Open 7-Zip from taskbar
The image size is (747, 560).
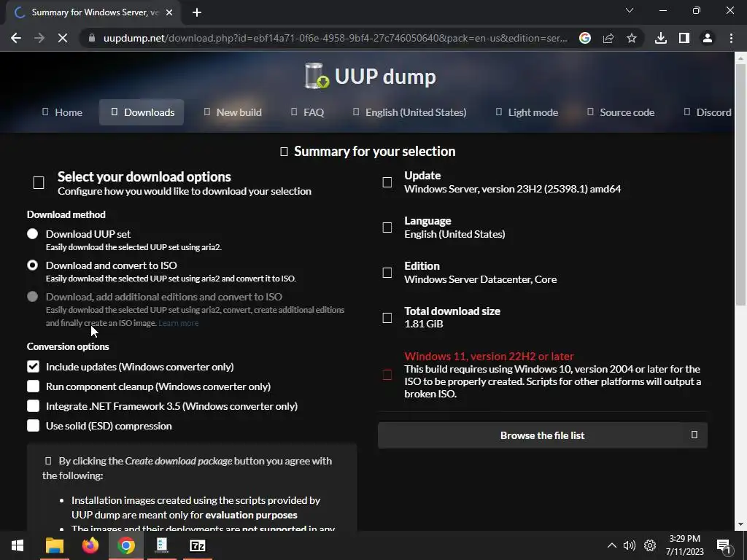pyautogui.click(x=197, y=545)
